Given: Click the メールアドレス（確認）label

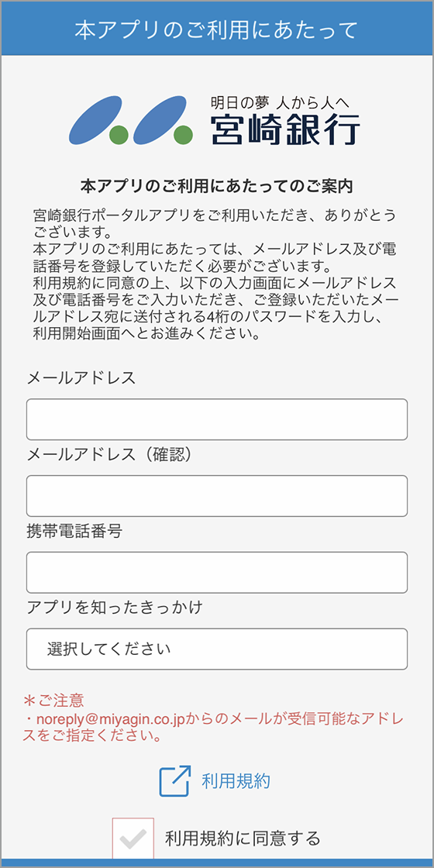Looking at the screenshot, I should tap(111, 454).
